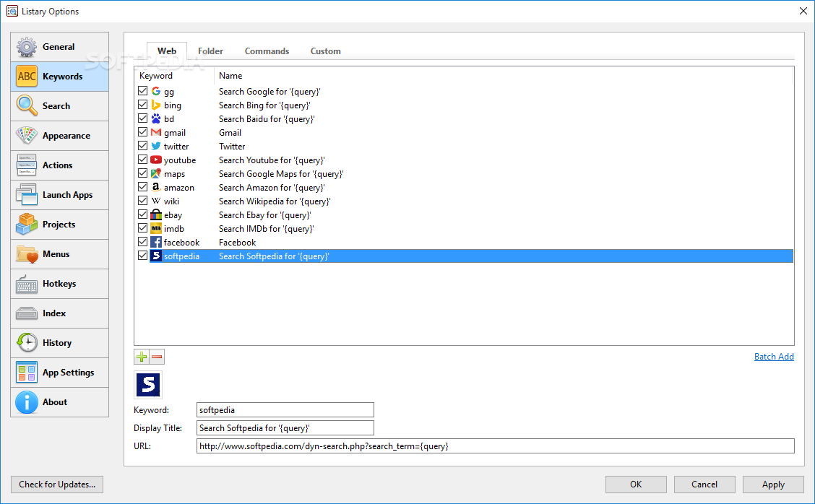
Task: Click the Search magnifier icon in sidebar
Action: pos(27,106)
